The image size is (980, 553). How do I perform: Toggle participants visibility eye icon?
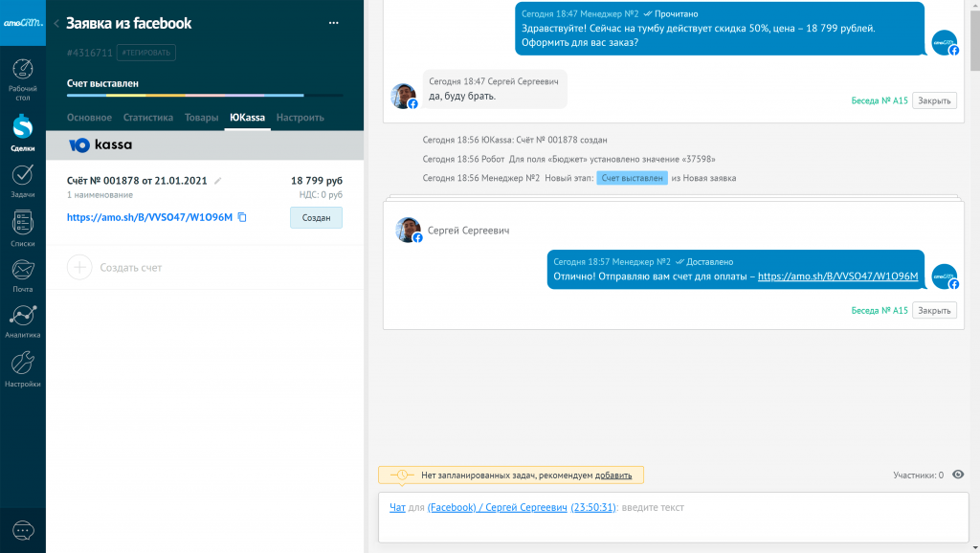tap(958, 475)
